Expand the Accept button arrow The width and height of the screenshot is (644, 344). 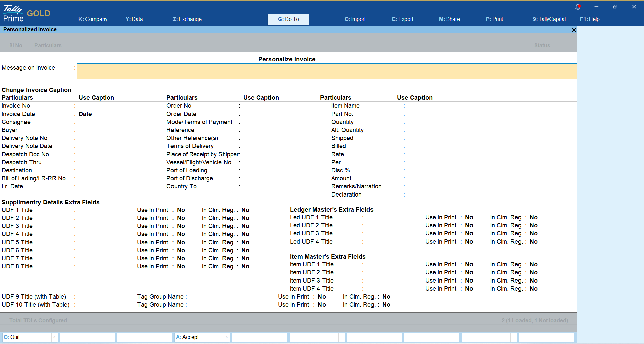pyautogui.click(x=227, y=337)
